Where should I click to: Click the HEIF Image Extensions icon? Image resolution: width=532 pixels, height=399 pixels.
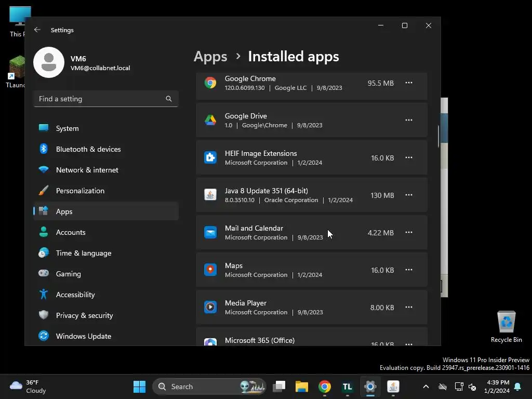pyautogui.click(x=210, y=157)
